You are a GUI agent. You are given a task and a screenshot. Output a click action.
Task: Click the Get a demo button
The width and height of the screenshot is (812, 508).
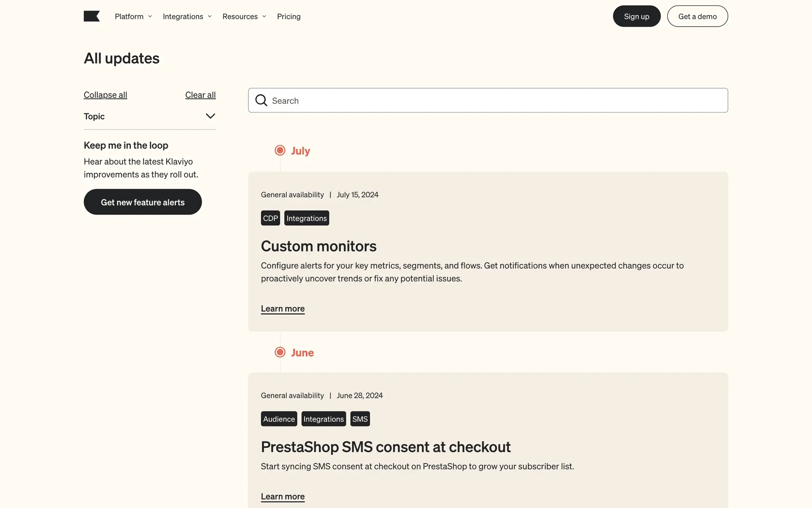pyautogui.click(x=697, y=17)
